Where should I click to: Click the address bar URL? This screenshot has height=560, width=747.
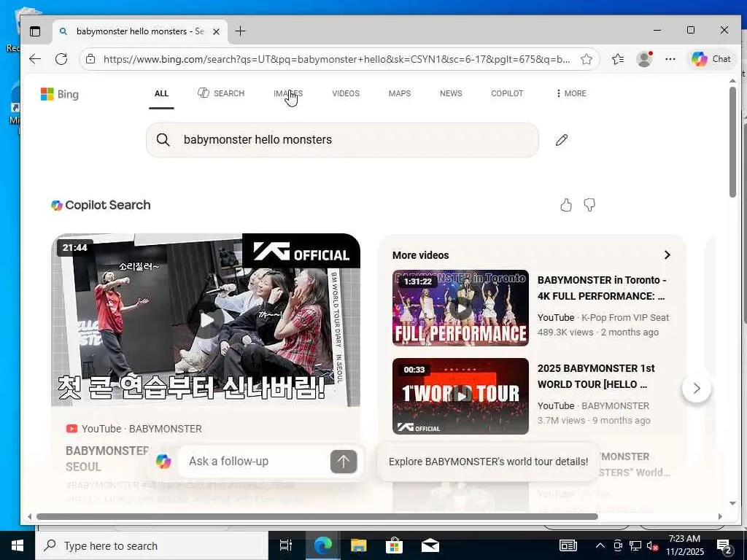pos(336,59)
